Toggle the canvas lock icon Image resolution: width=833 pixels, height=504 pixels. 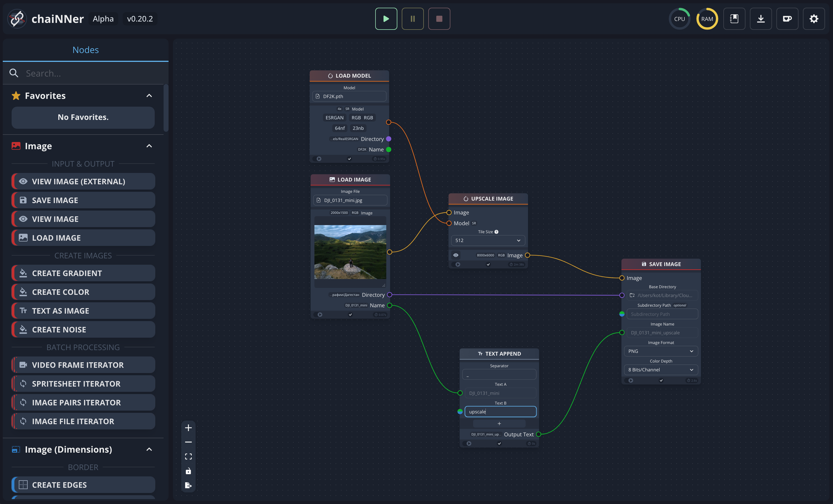(x=188, y=471)
